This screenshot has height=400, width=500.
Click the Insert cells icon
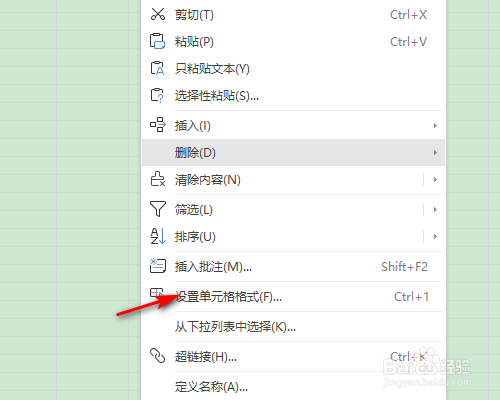pos(158,124)
